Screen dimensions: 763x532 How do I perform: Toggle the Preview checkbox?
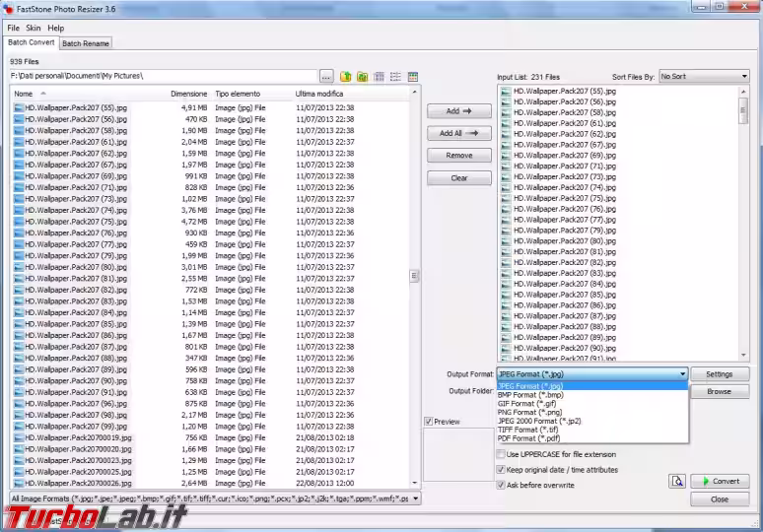pos(429,422)
